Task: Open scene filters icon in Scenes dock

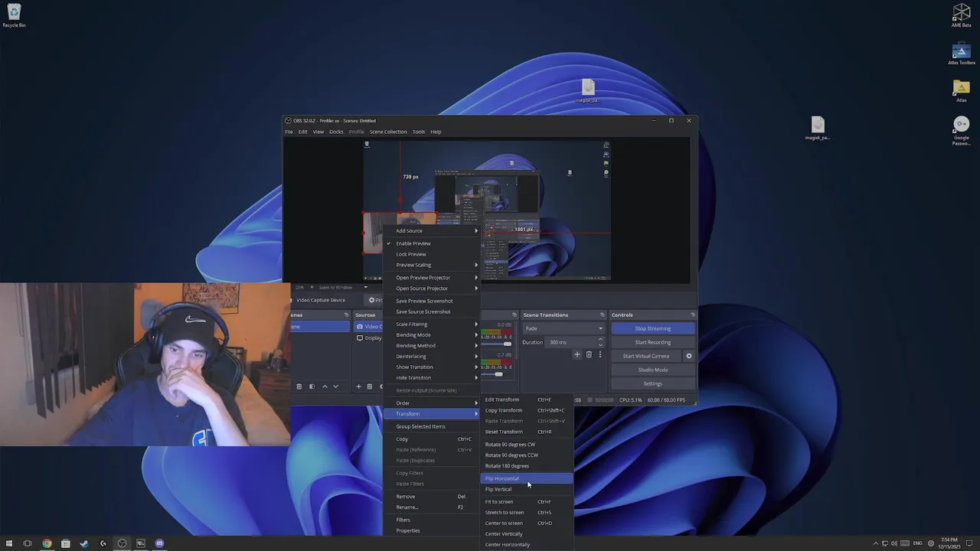Action: (x=312, y=386)
